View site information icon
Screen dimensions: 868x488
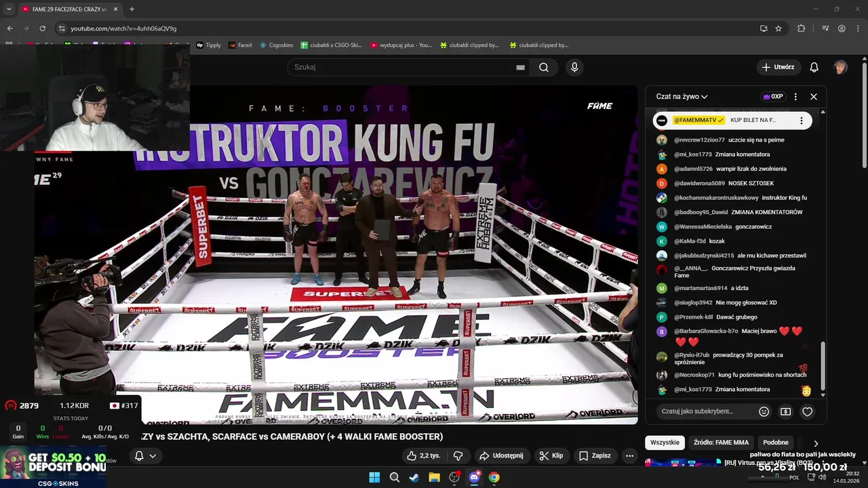62,28
